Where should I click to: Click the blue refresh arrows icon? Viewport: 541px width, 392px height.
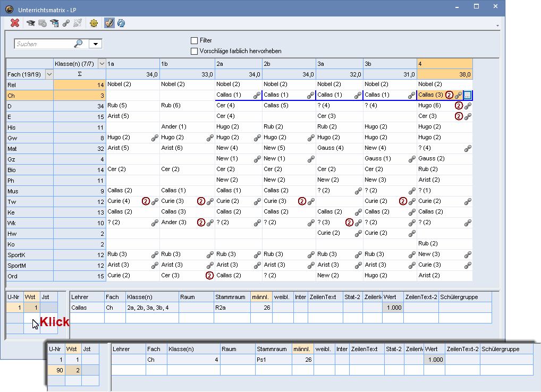tap(121, 23)
